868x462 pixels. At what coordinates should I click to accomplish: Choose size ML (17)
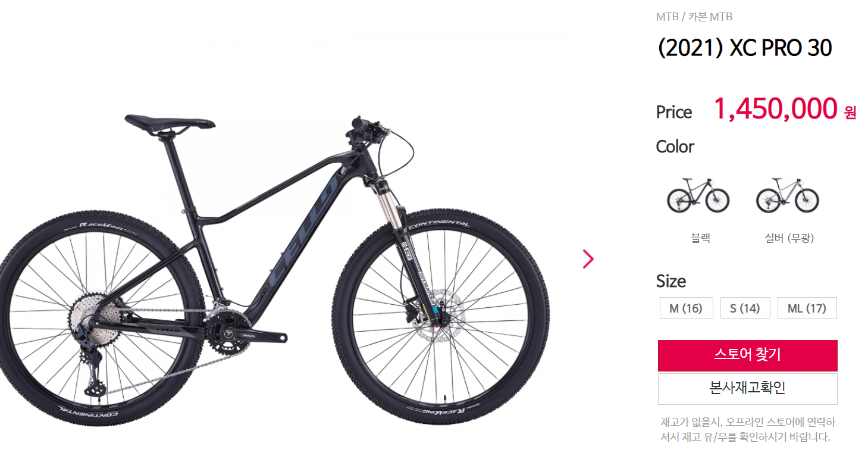click(807, 308)
